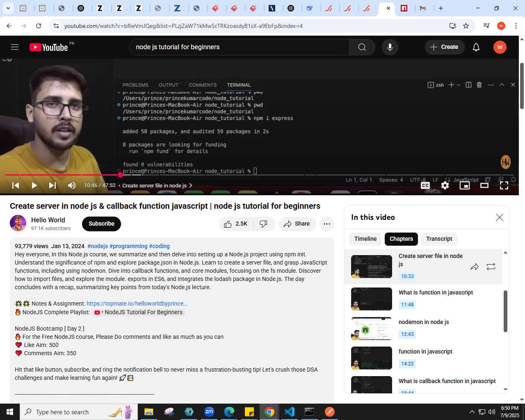
Task: Play the paused video
Action: (x=34, y=185)
